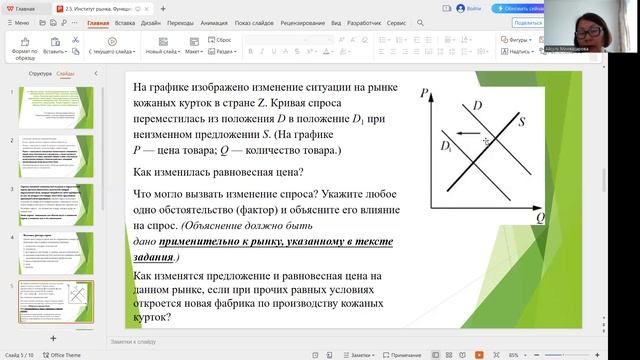
Task: Expand С текущего слайда dropdown
Action: coord(112,51)
